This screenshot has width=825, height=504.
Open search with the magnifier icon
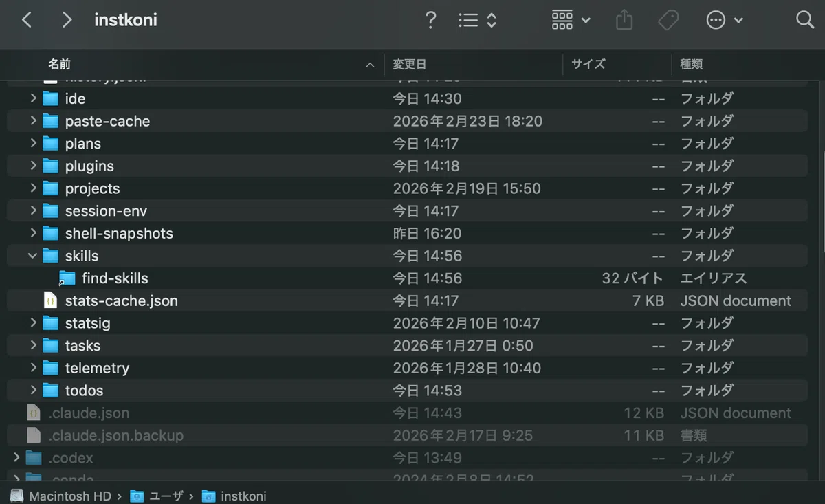[805, 20]
